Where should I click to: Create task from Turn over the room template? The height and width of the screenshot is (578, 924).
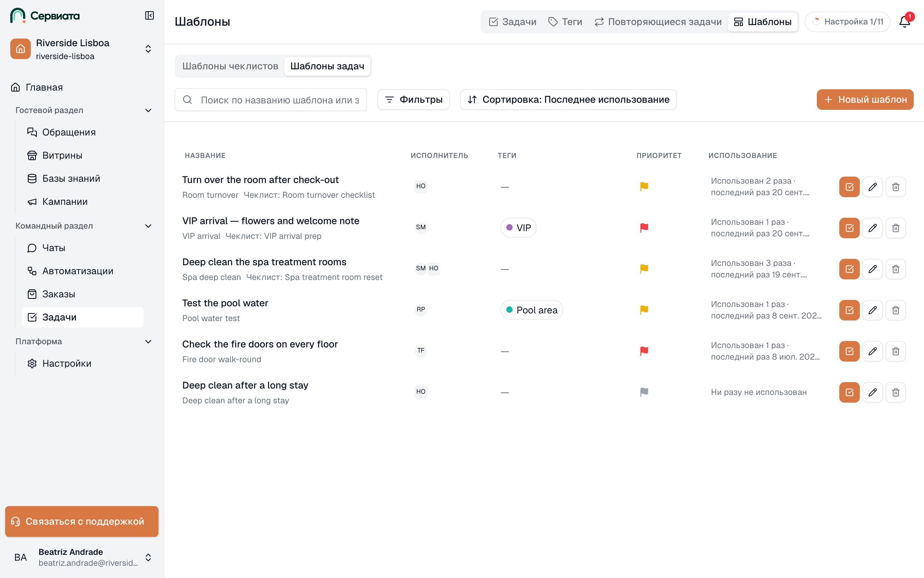coord(849,187)
